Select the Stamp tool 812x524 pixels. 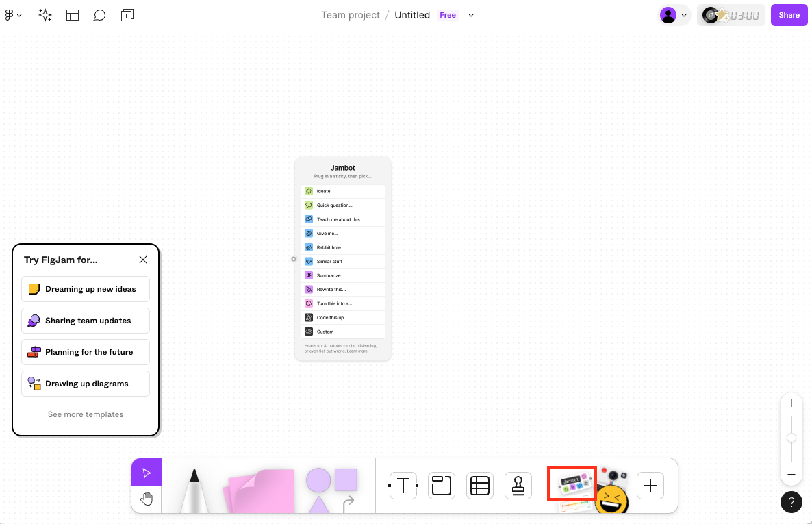pos(518,486)
